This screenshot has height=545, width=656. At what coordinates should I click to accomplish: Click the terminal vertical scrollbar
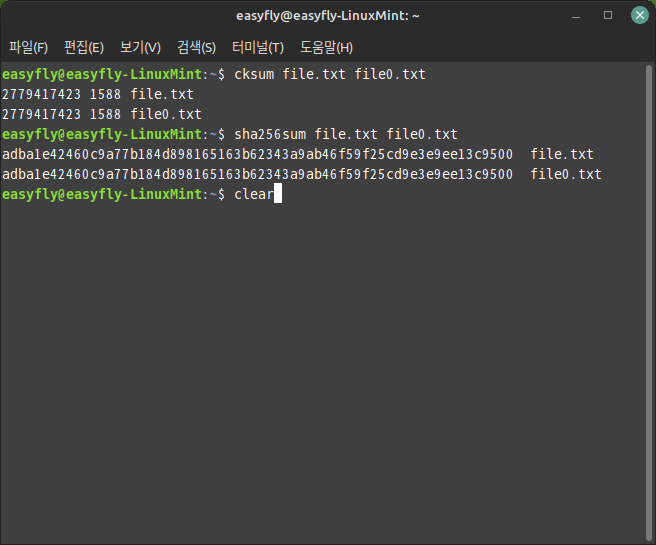(x=649, y=303)
